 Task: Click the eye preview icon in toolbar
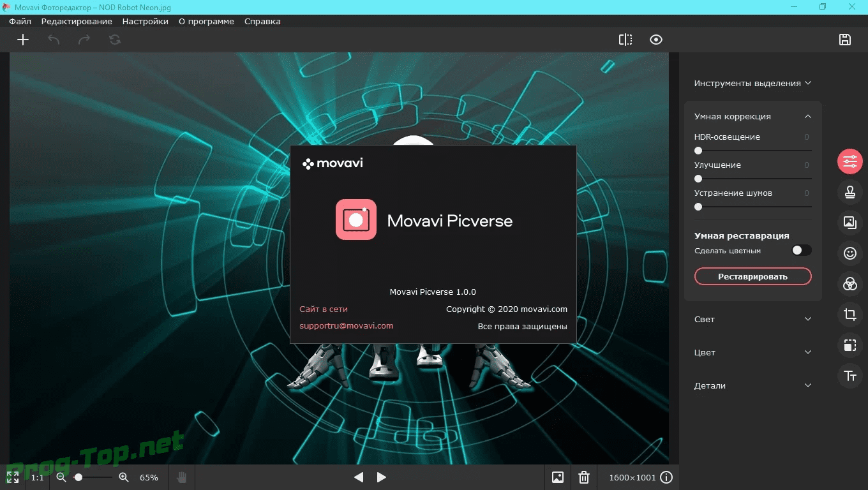pyautogui.click(x=655, y=39)
